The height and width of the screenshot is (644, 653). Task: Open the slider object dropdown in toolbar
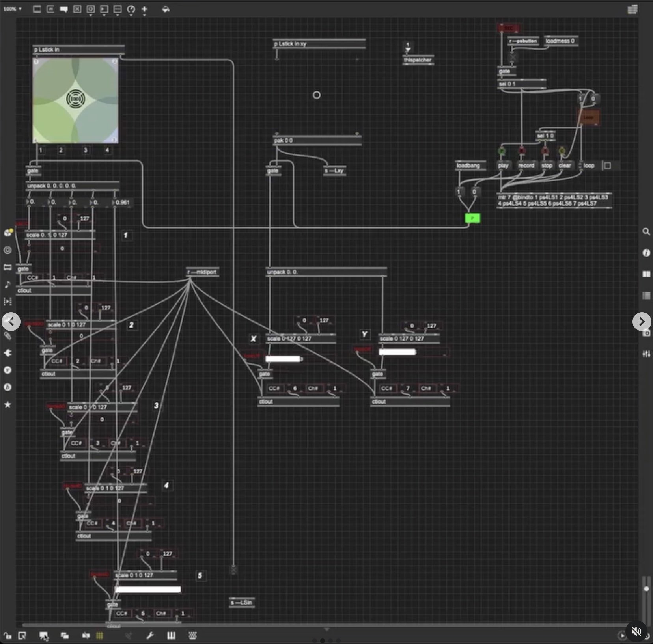coord(118,9)
